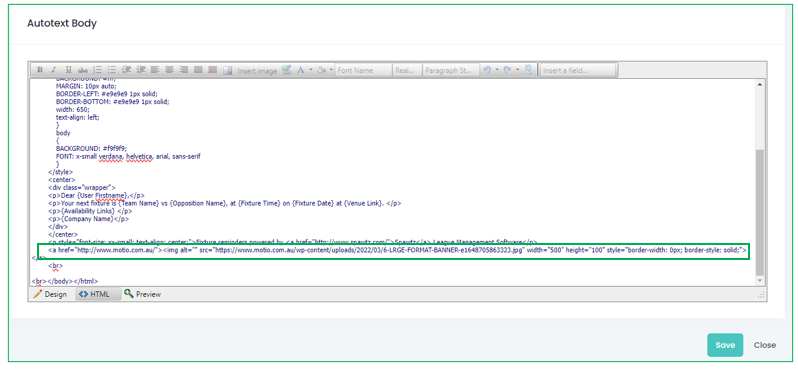Click the undo icon

click(487, 70)
